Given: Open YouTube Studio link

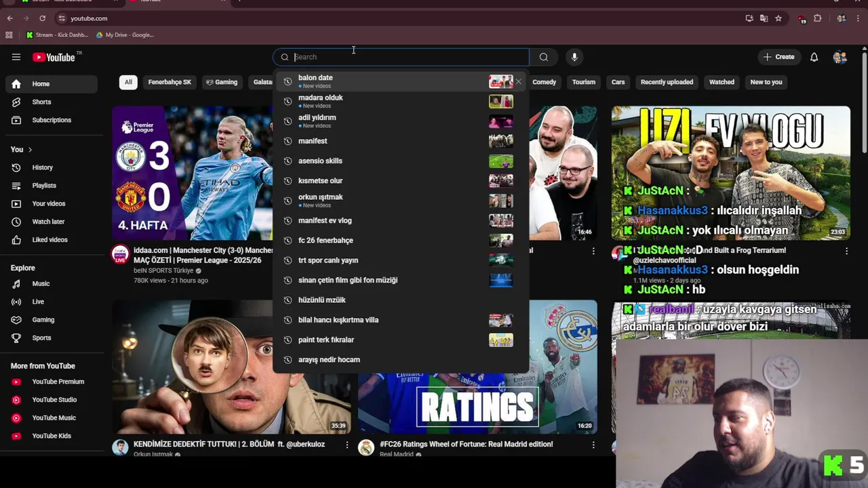Looking at the screenshot, I should [x=52, y=400].
